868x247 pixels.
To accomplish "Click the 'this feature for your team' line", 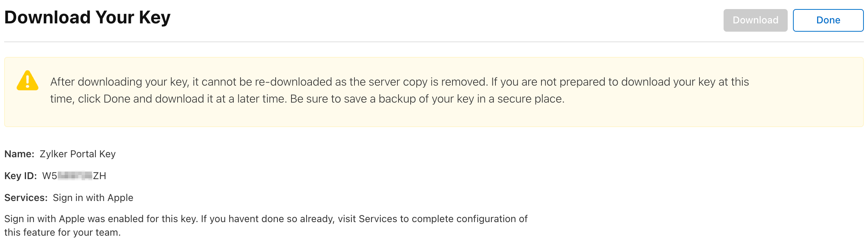I will coord(63,233).
